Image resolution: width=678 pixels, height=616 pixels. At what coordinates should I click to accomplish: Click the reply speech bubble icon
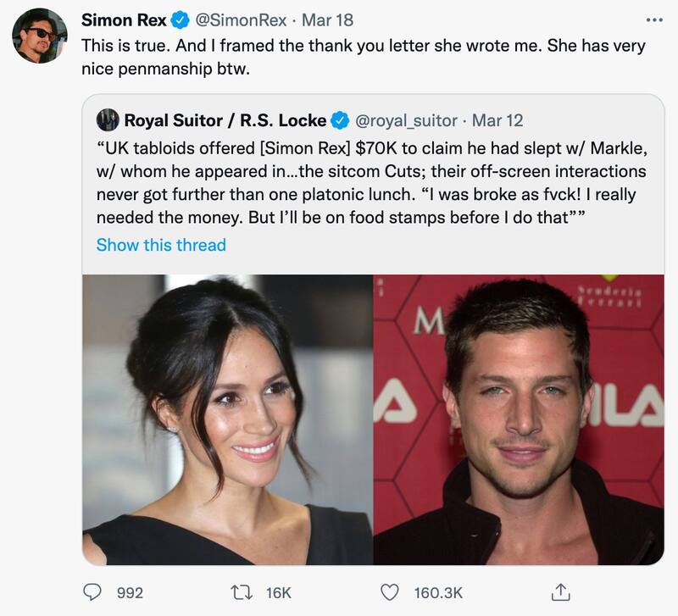[x=92, y=591]
